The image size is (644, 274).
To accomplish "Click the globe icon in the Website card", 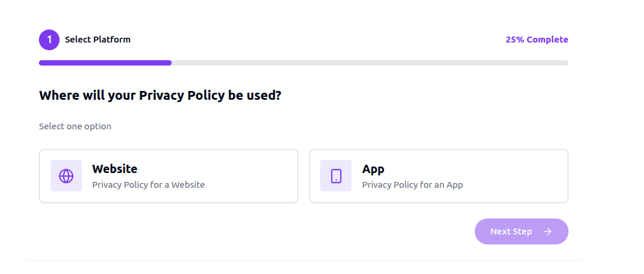I will 66,176.
